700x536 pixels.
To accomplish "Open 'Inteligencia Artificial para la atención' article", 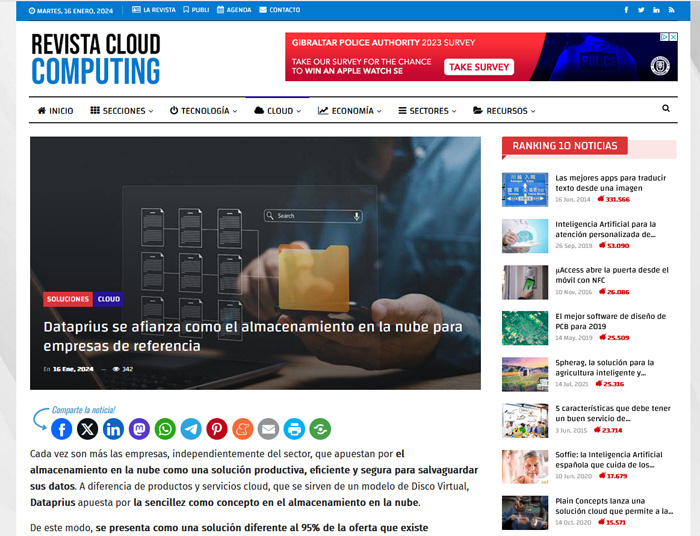I will coord(605,229).
